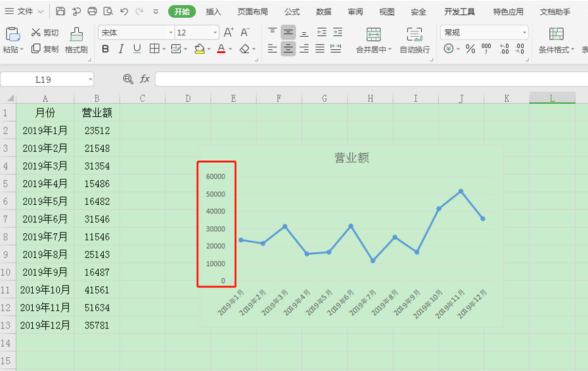This screenshot has height=371, width=588.
Task: Open the font name dropdown 宋体
Action: tap(171, 33)
